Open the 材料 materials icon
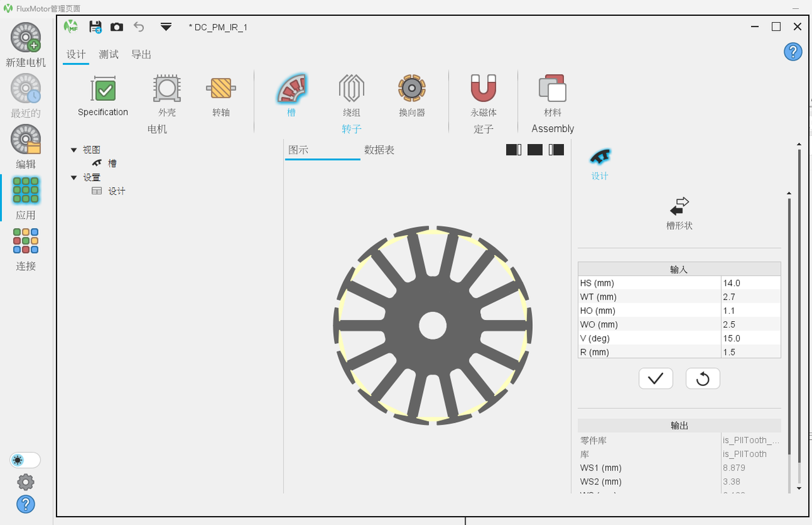The height and width of the screenshot is (525, 812). coord(553,89)
